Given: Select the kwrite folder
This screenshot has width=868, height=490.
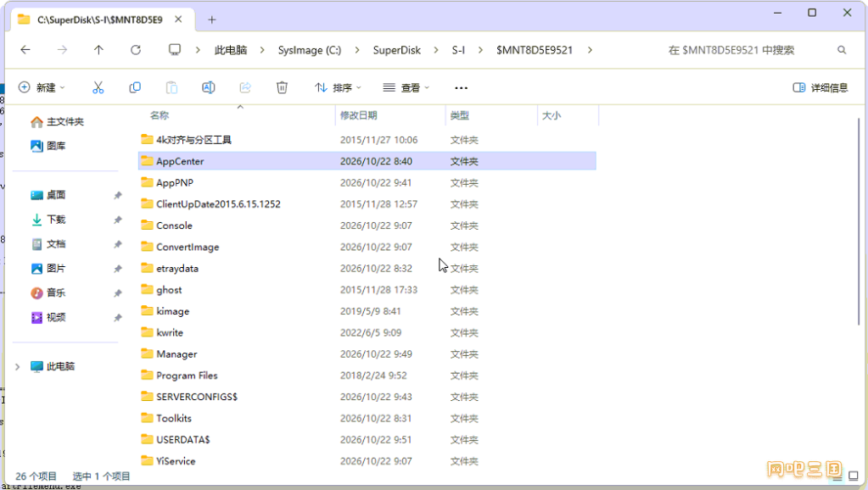Looking at the screenshot, I should pos(367,332).
